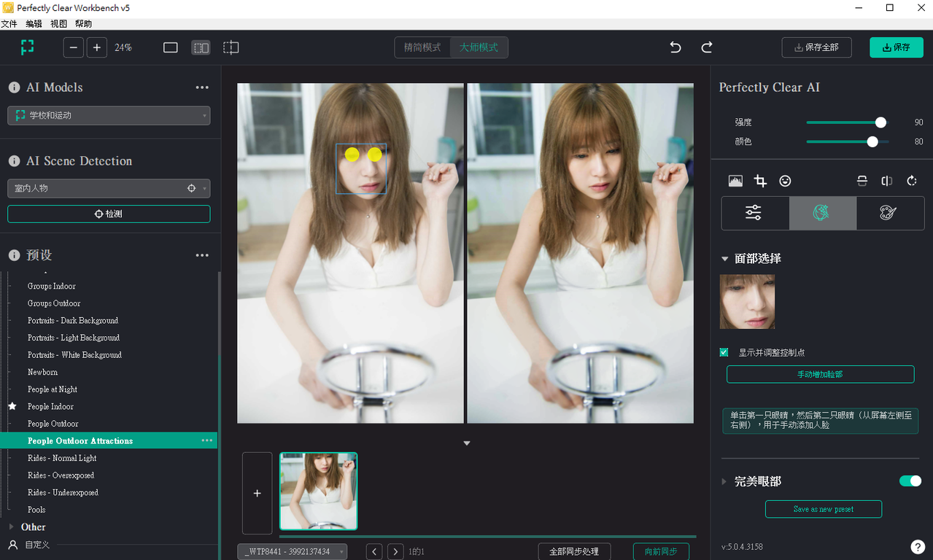Click the redo arrow icon
933x560 pixels.
tap(707, 47)
